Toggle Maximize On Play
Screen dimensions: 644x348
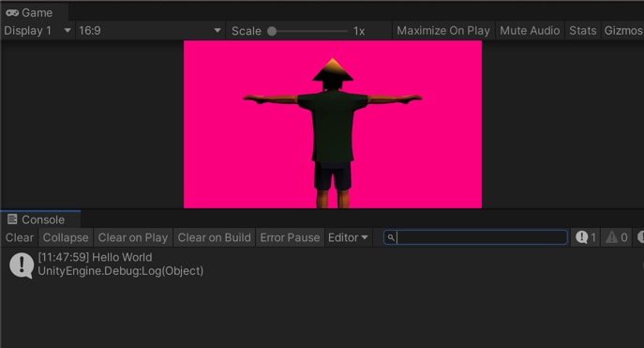click(x=443, y=31)
